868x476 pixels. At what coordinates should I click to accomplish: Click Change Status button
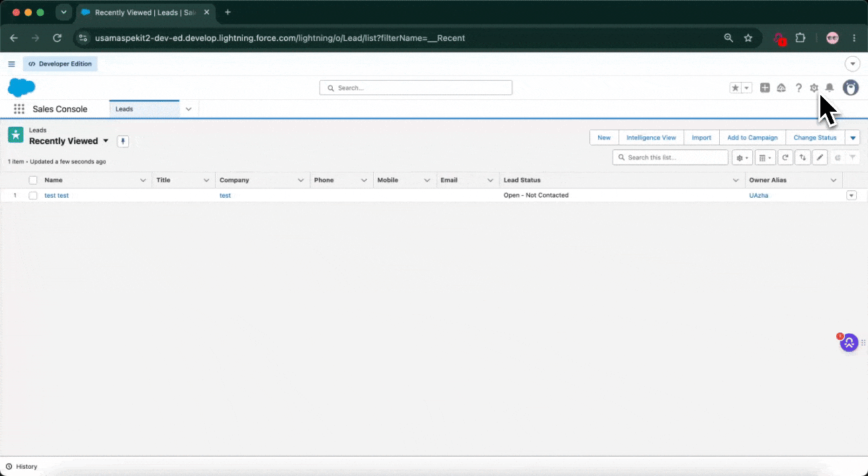tap(815, 138)
